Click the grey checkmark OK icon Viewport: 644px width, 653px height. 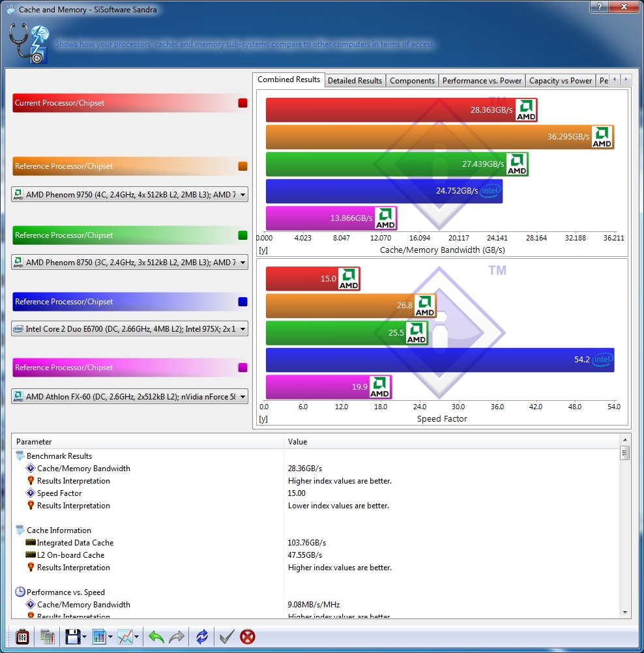point(227,637)
